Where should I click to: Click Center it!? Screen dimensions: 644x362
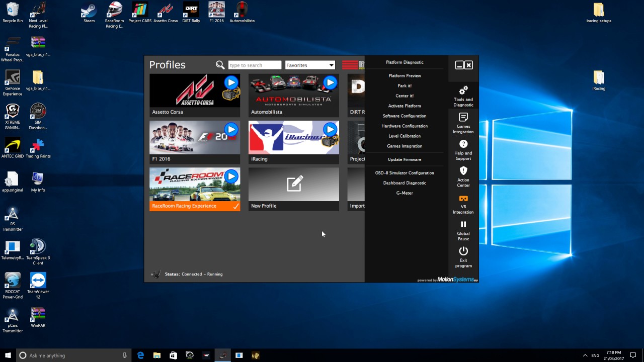tap(405, 96)
